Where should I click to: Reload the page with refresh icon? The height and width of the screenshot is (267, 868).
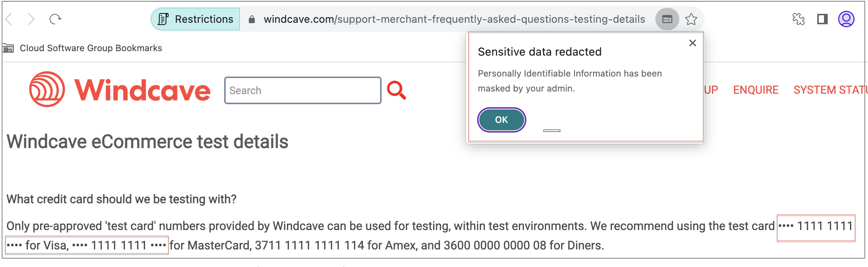pyautogui.click(x=55, y=19)
